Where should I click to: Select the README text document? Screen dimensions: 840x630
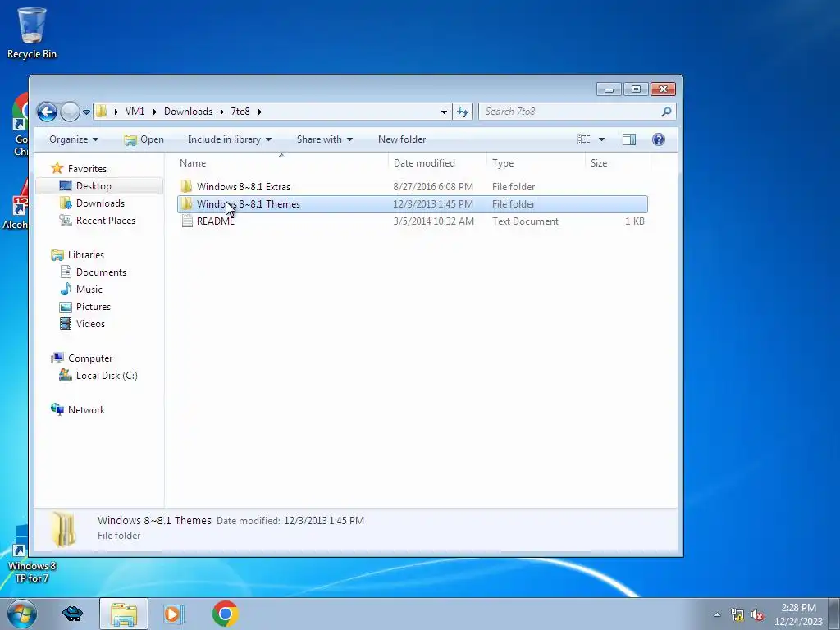click(x=412, y=221)
